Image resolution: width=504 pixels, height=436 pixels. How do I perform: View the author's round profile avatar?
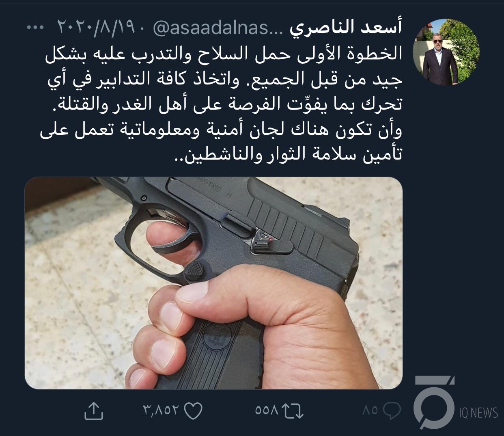pos(446,52)
